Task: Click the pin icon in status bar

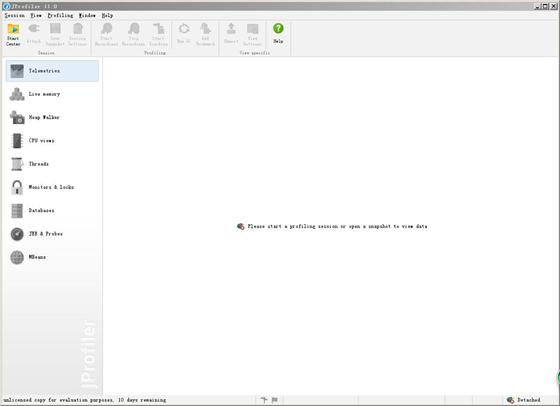Action: (264, 400)
